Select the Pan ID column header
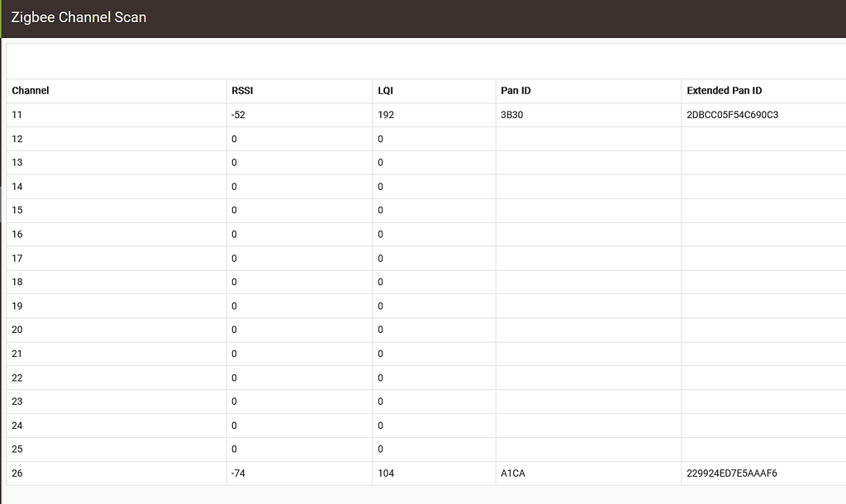This screenshot has width=846, height=504. [516, 91]
